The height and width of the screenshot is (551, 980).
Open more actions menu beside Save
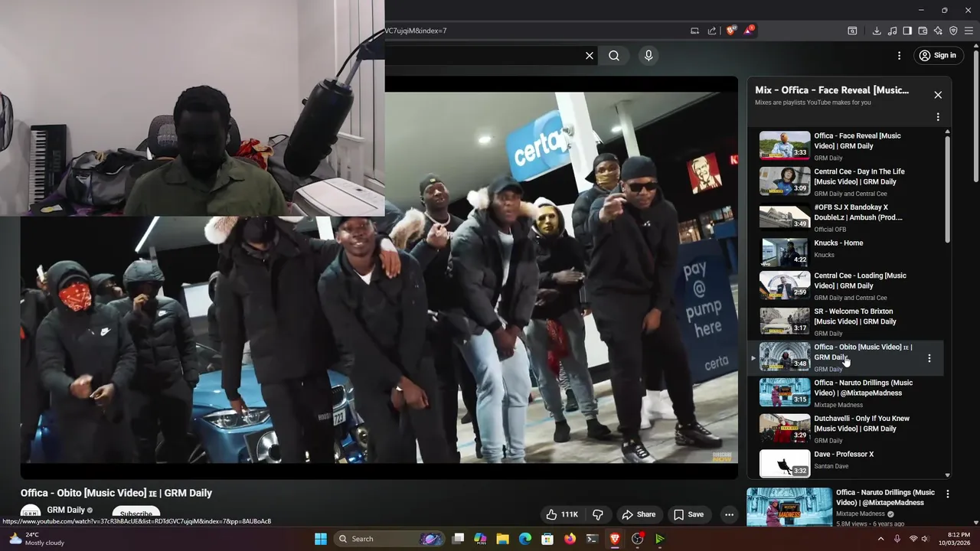(729, 514)
